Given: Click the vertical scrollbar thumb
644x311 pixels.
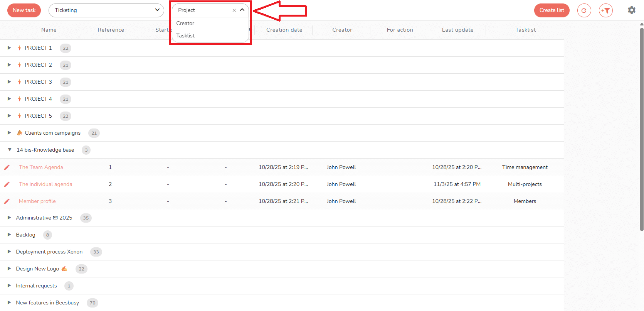Looking at the screenshot, I should pyautogui.click(x=642, y=129).
